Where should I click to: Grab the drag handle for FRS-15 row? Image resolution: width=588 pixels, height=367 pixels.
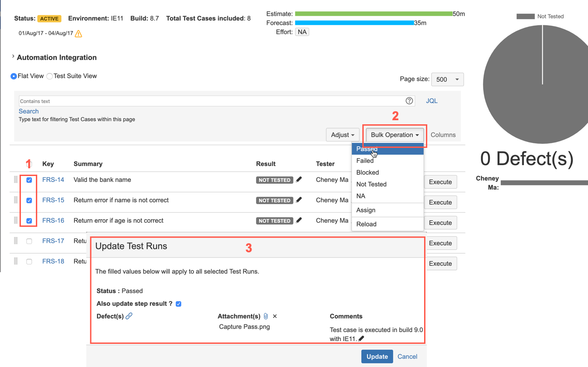(x=16, y=200)
